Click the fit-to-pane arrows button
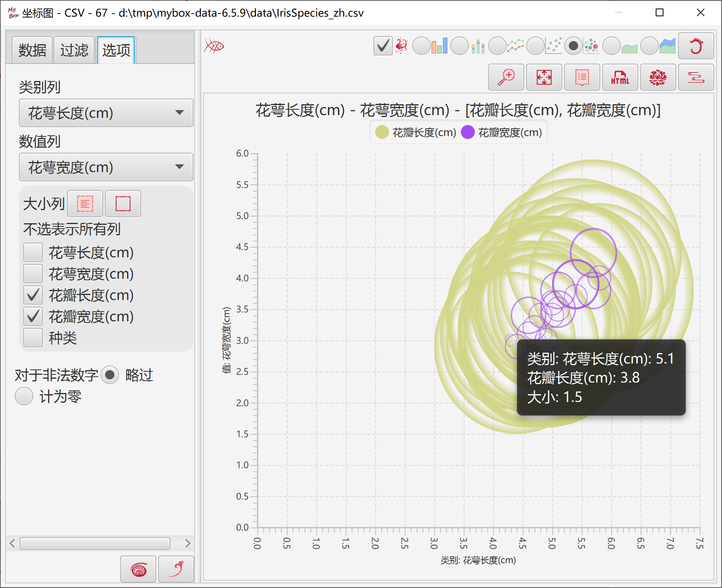 click(544, 77)
